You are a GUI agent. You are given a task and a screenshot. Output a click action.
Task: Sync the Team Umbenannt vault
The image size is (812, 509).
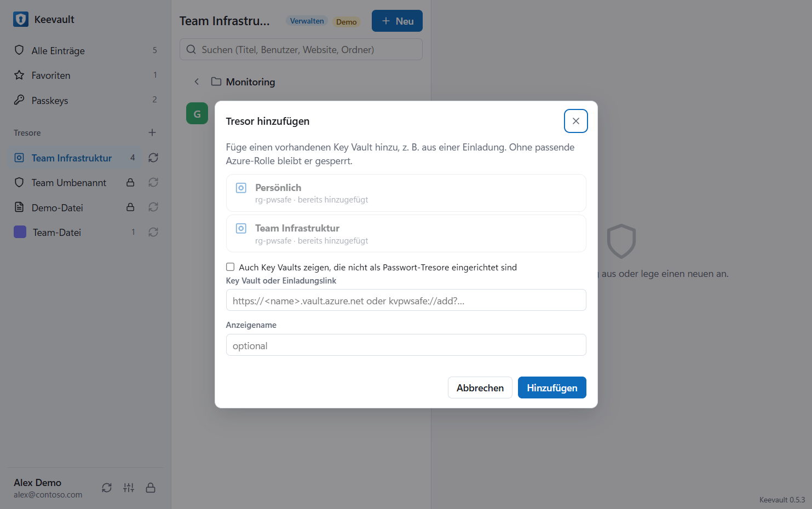153,182
